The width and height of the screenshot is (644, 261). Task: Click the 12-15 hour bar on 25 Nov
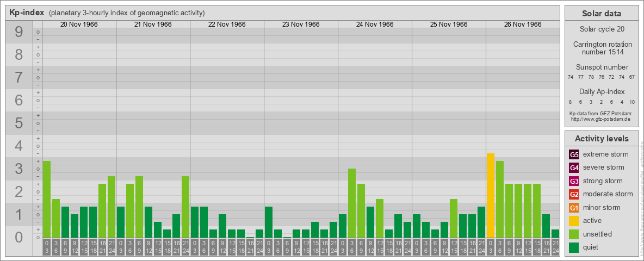[x=454, y=219]
